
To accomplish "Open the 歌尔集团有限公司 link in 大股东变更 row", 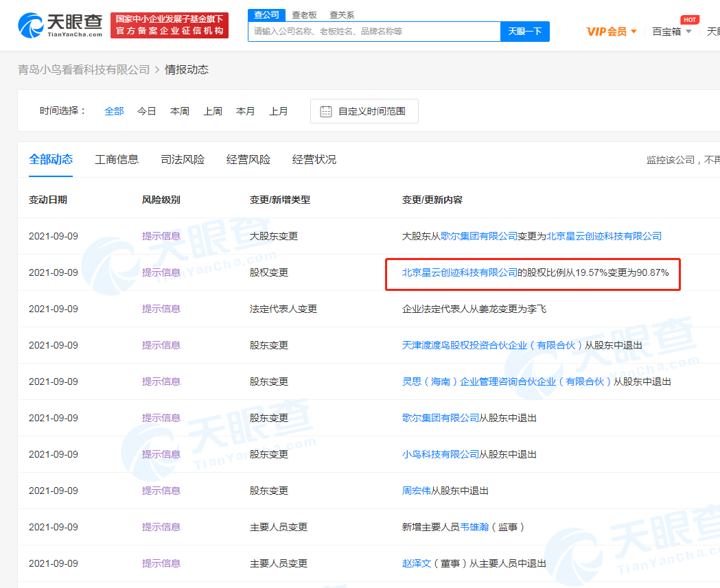I will click(479, 236).
